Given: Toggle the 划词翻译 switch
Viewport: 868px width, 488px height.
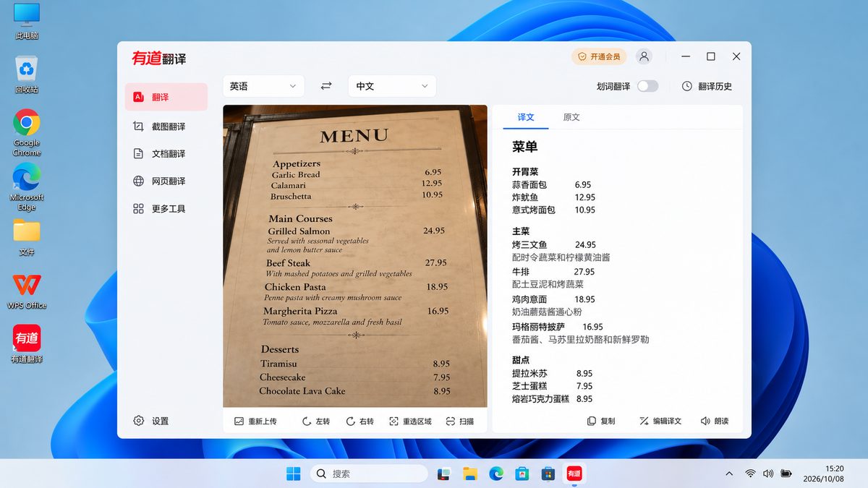Looking at the screenshot, I should point(647,86).
